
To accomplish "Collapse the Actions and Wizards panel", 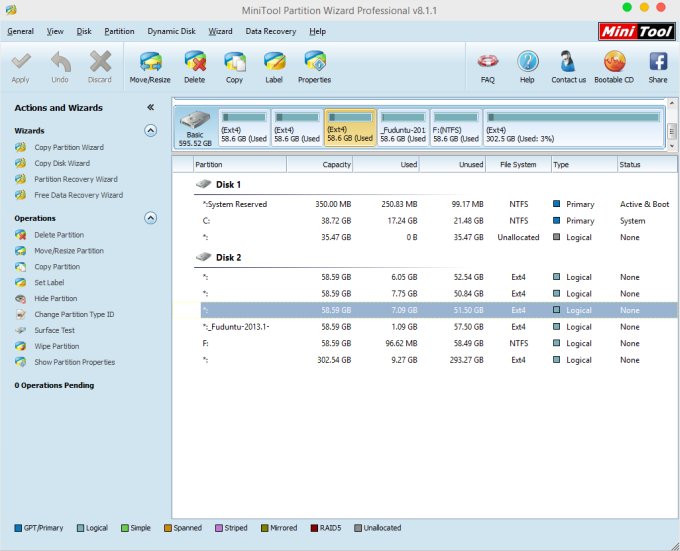I will 150,107.
